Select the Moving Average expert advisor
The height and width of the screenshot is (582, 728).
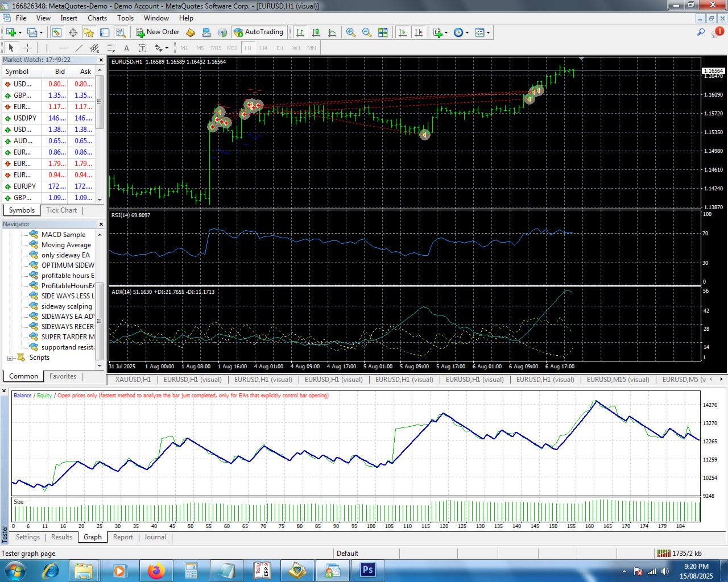[66, 245]
